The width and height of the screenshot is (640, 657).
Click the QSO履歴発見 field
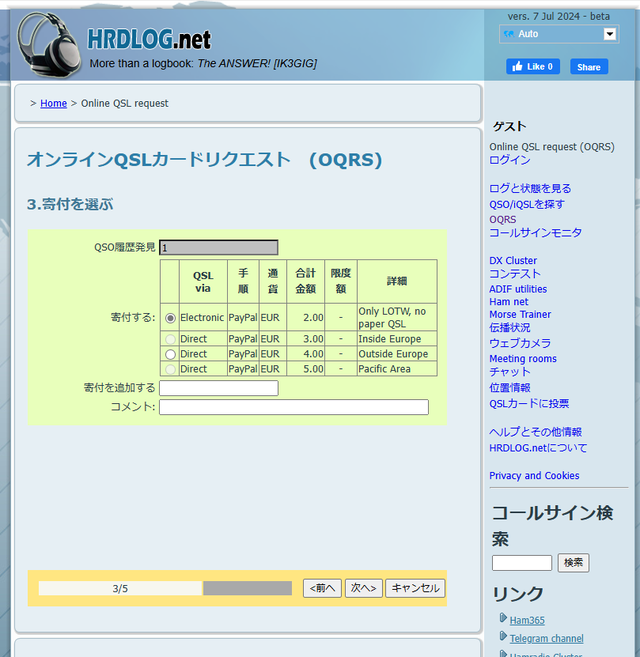click(218, 247)
